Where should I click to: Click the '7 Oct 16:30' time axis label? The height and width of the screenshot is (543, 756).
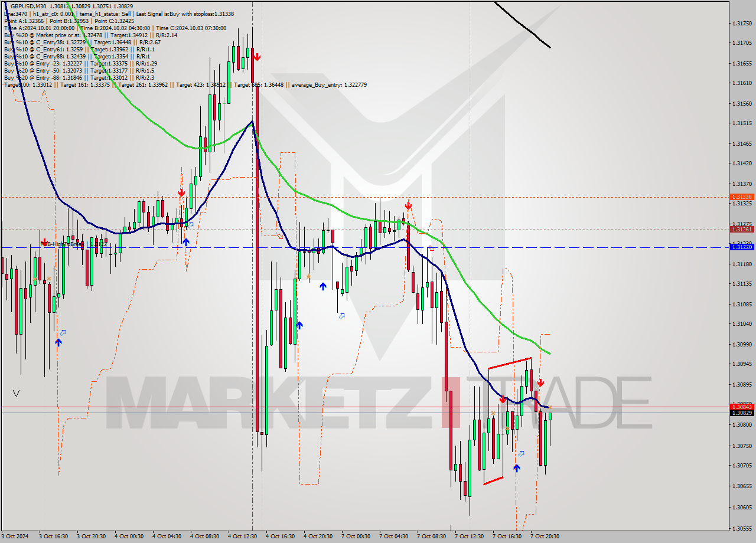[507, 537]
